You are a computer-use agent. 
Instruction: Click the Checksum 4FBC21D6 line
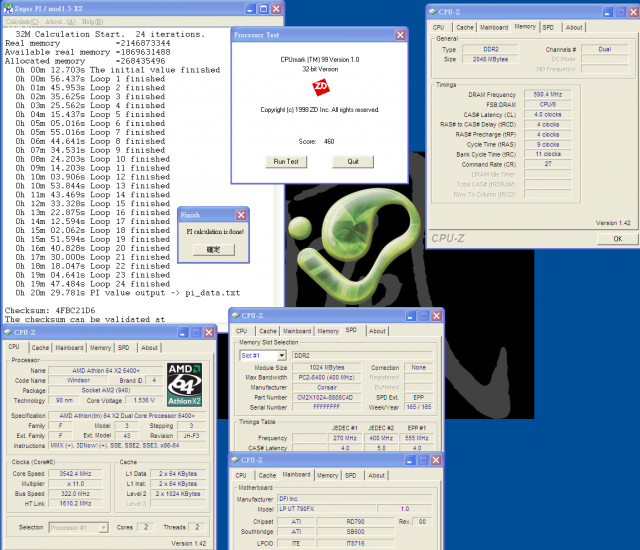click(x=50, y=310)
